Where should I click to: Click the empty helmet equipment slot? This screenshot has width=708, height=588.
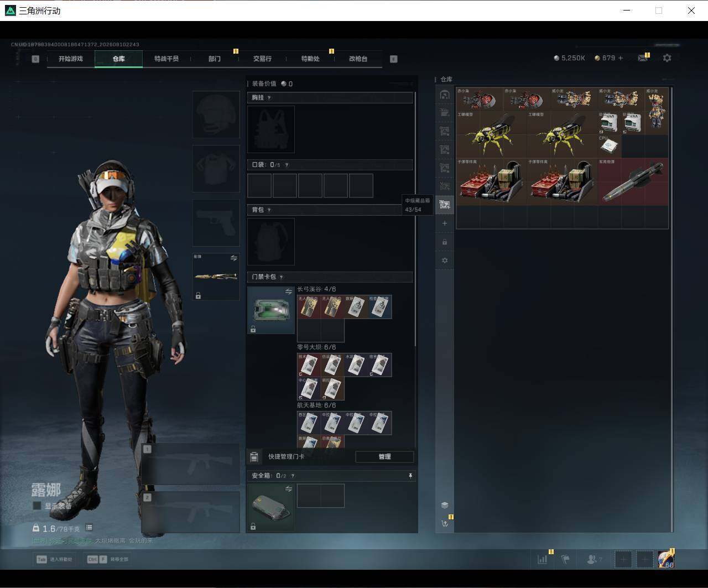216,115
